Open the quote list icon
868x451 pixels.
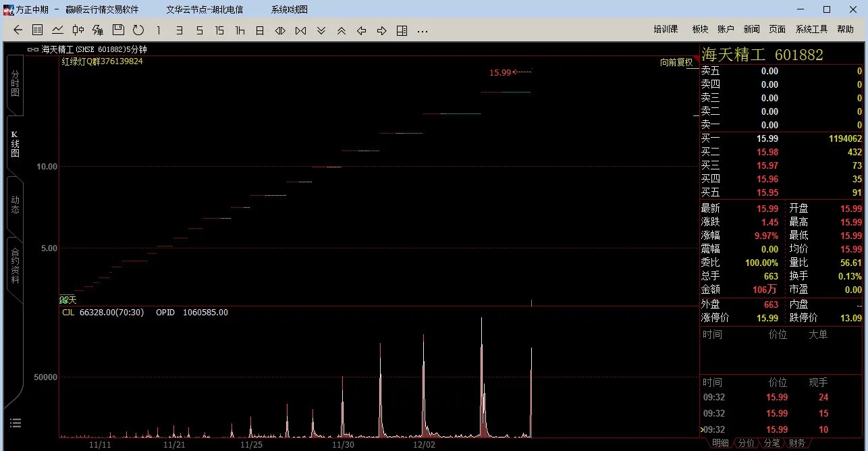click(38, 30)
